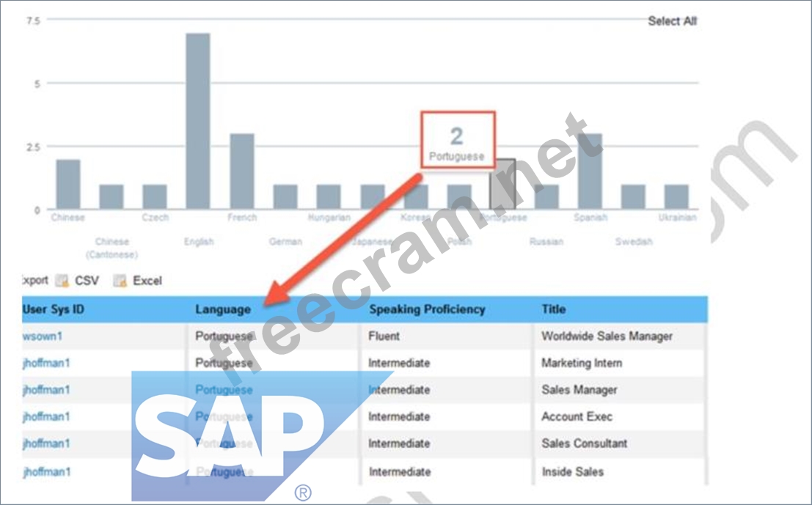Select the Swedish bar in chart

[633, 197]
